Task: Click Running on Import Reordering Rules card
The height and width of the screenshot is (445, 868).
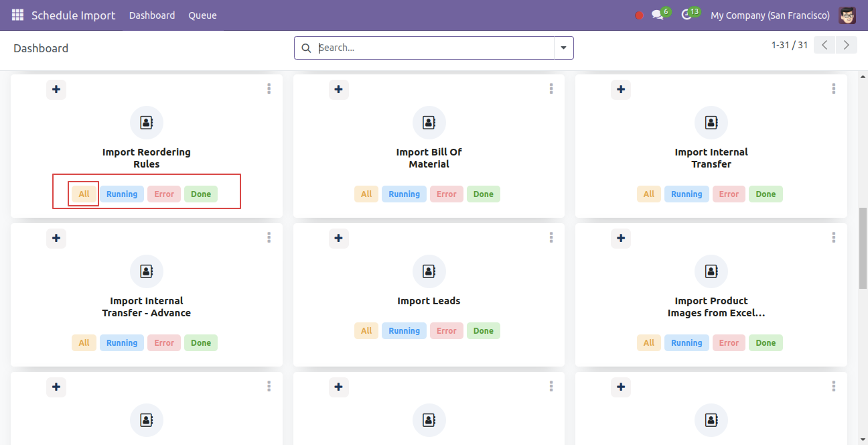Action: click(x=122, y=194)
